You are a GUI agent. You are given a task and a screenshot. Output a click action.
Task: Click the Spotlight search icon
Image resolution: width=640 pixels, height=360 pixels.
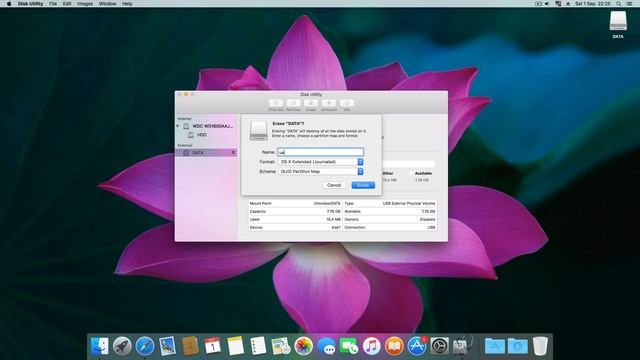pyautogui.click(x=619, y=4)
